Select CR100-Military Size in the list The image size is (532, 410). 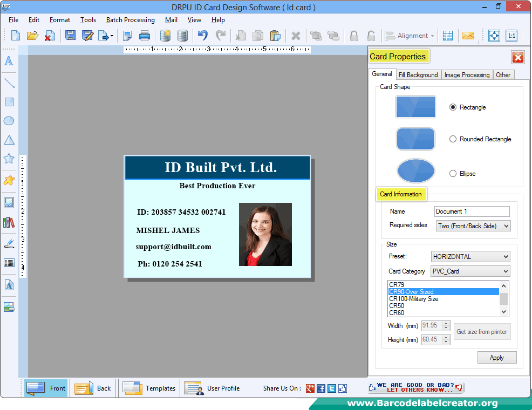443,299
